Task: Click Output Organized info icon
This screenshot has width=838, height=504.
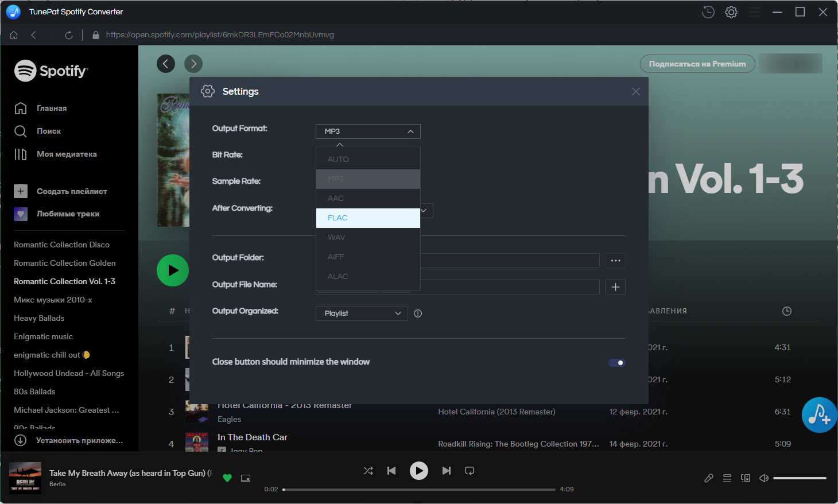Action: [418, 313]
